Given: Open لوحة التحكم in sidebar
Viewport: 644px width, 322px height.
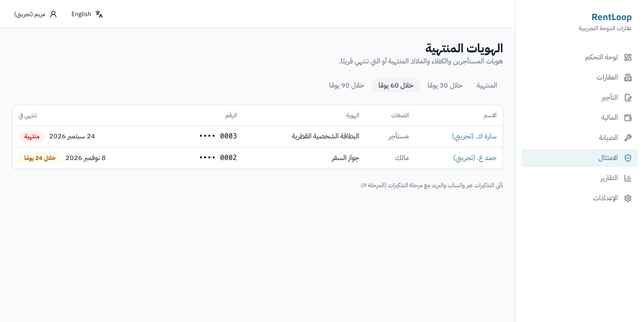Looking at the screenshot, I should point(580,57).
